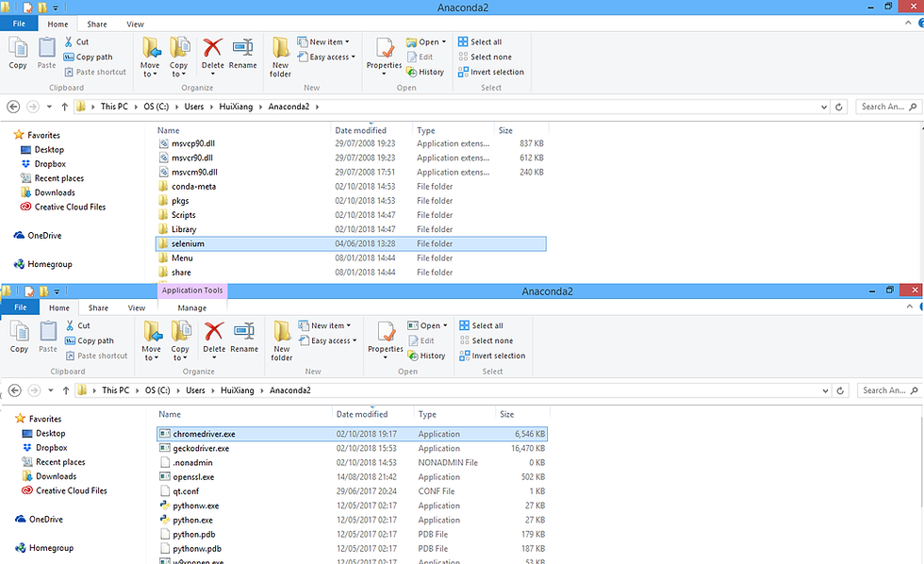Viewport: 924px width, 564px height.
Task: Refresh the lower window address bar
Action: point(840,390)
